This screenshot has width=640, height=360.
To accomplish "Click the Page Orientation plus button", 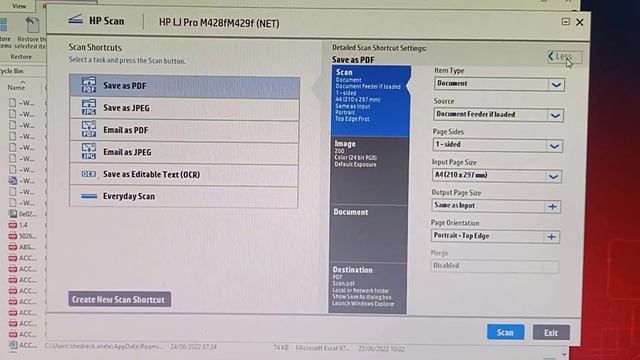I will [x=551, y=237].
